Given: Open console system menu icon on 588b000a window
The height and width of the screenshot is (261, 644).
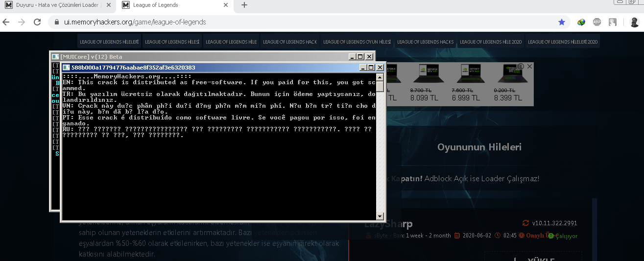Looking at the screenshot, I should (66, 67).
